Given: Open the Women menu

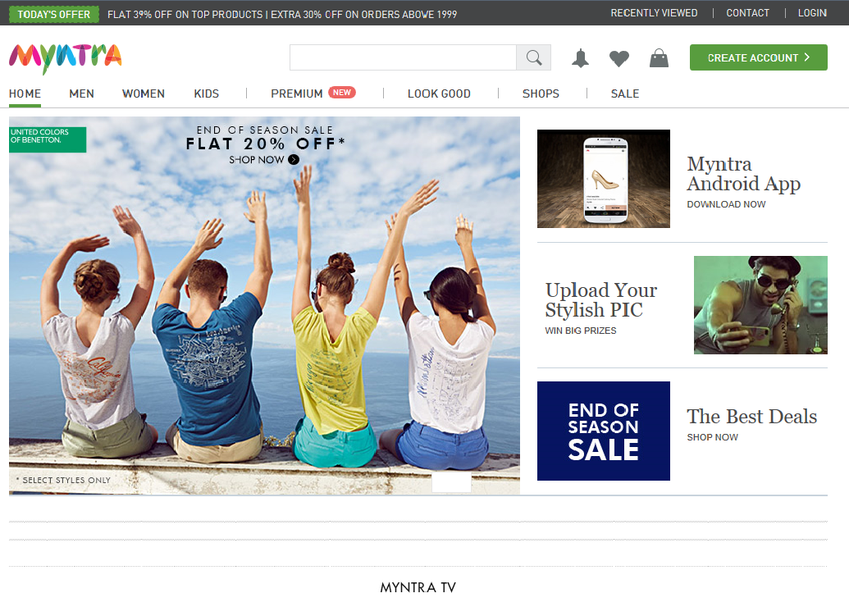Looking at the screenshot, I should (144, 94).
